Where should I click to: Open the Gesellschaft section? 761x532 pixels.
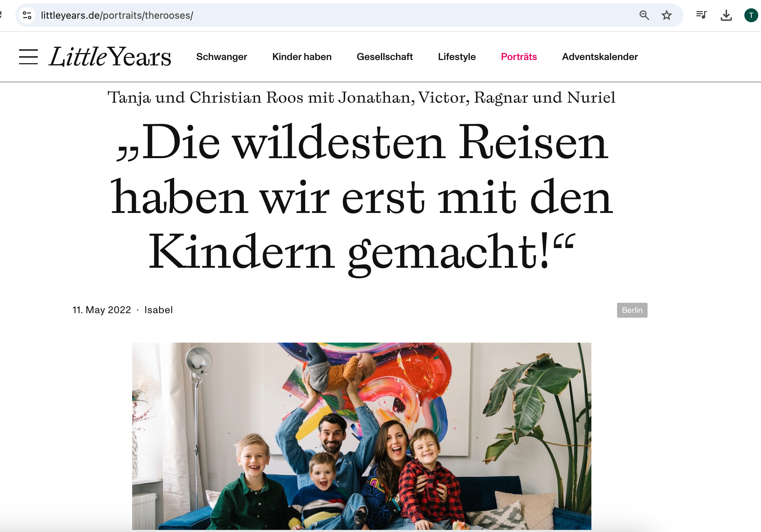click(x=385, y=57)
